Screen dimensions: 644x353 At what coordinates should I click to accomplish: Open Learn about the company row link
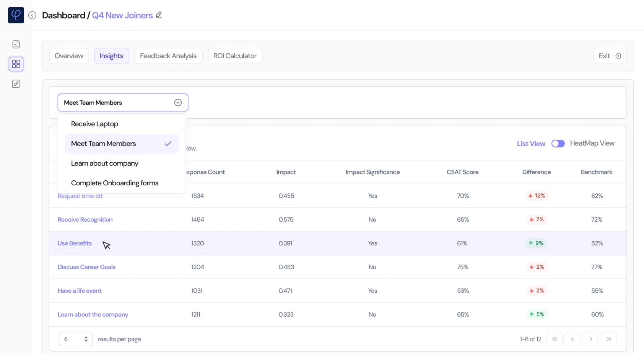[93, 314]
